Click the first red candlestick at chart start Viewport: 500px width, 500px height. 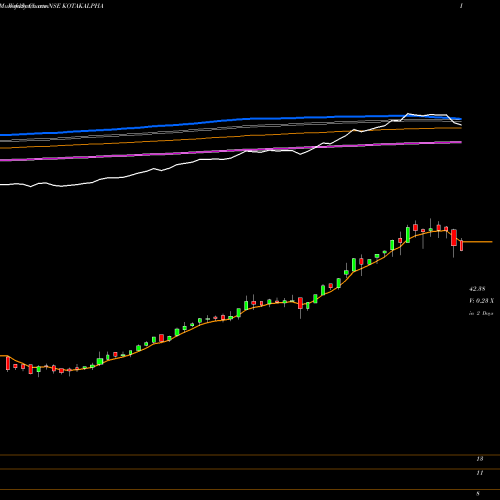click(8, 364)
